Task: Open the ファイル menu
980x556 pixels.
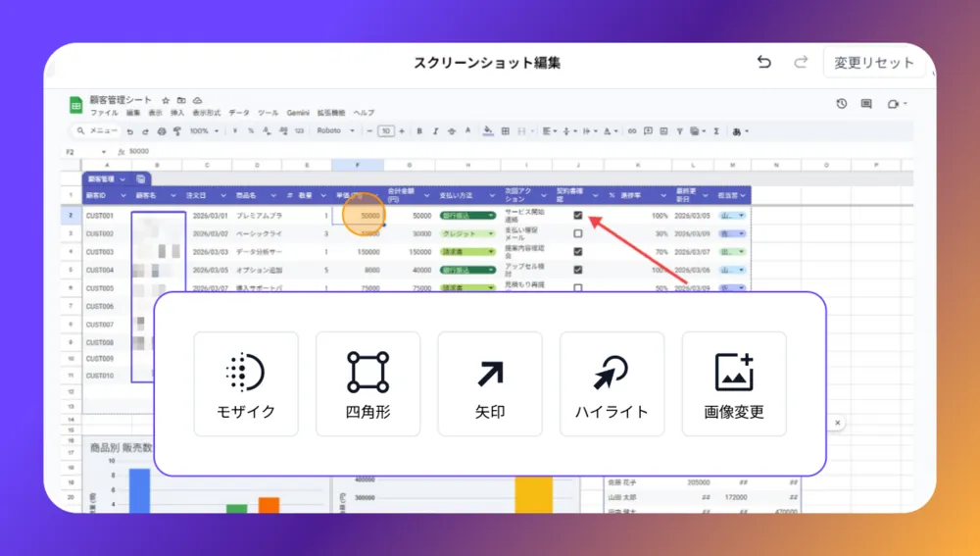Action: (104, 113)
